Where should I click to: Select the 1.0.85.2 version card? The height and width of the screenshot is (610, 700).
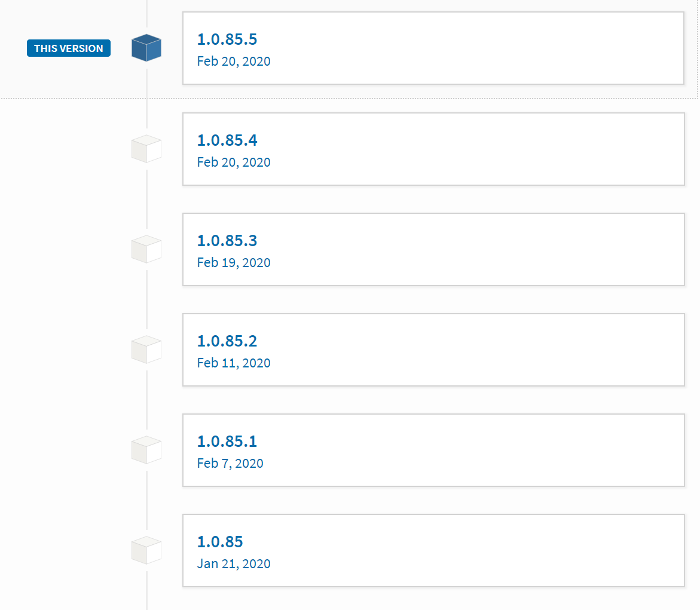[x=433, y=350]
